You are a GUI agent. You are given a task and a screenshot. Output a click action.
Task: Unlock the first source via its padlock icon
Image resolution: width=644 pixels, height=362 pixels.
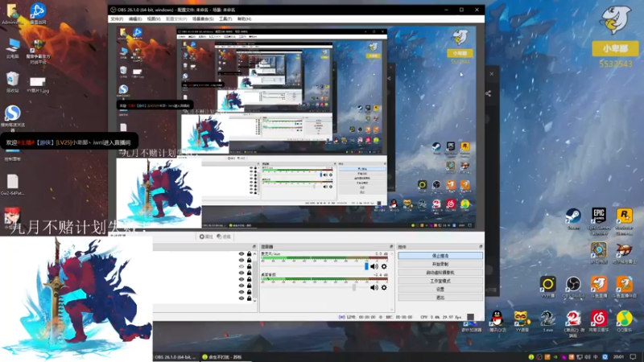pos(249,254)
